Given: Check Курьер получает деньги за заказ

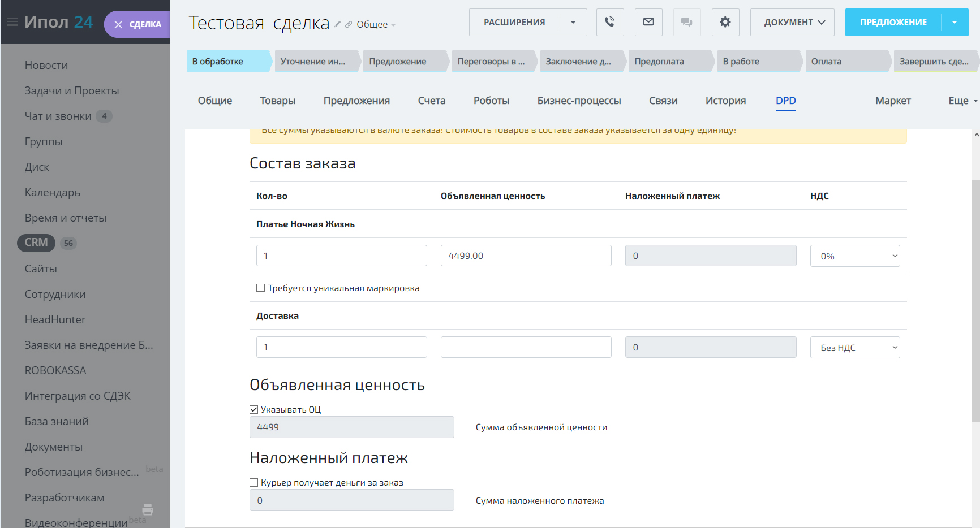Looking at the screenshot, I should click(254, 483).
